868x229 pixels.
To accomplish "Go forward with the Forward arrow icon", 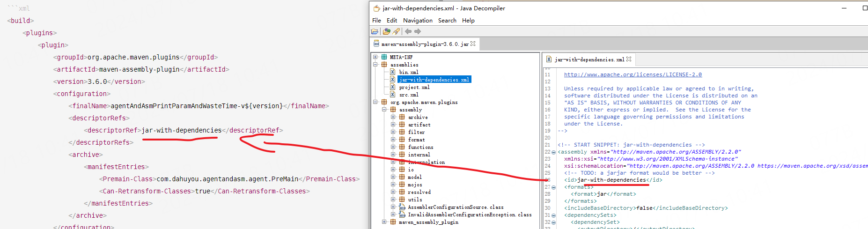I will [x=418, y=31].
